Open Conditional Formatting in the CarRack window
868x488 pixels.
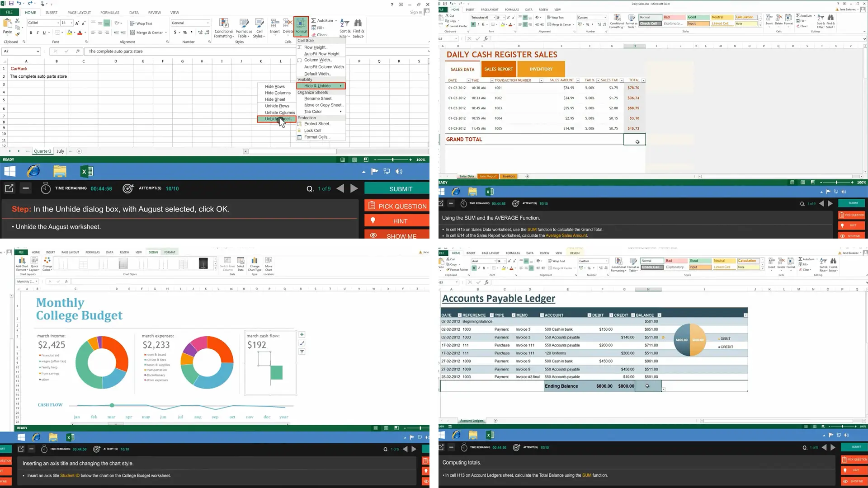pyautogui.click(x=224, y=28)
